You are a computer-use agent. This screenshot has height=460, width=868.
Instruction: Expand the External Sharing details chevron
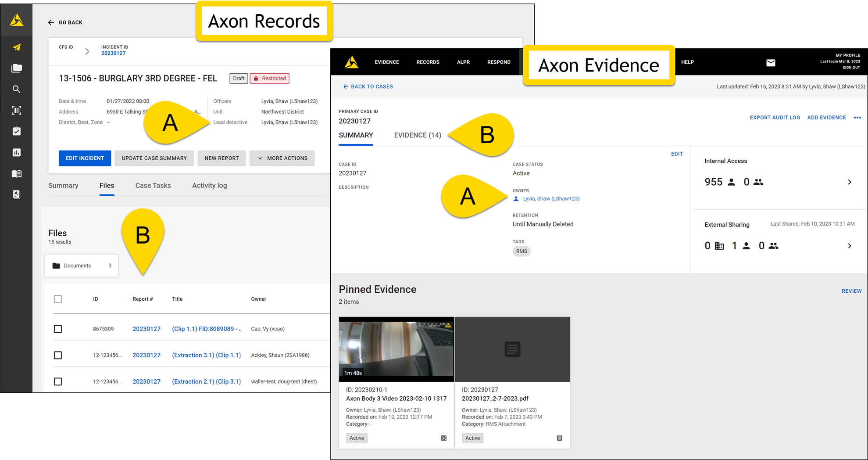pos(850,245)
